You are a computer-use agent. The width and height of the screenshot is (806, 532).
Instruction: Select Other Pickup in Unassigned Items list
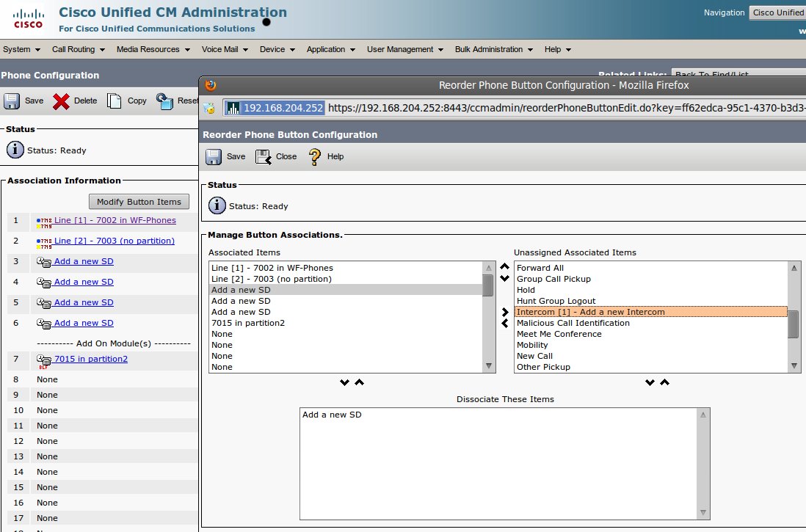click(x=651, y=368)
